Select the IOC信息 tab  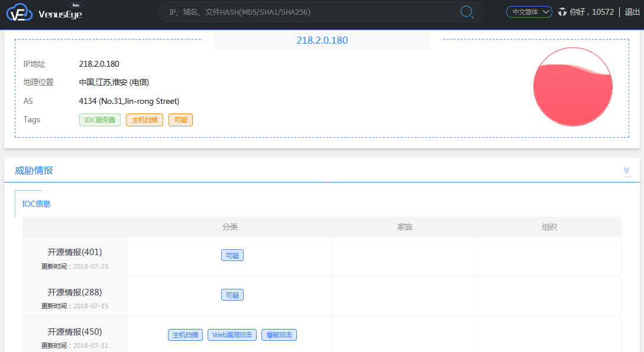[37, 204]
